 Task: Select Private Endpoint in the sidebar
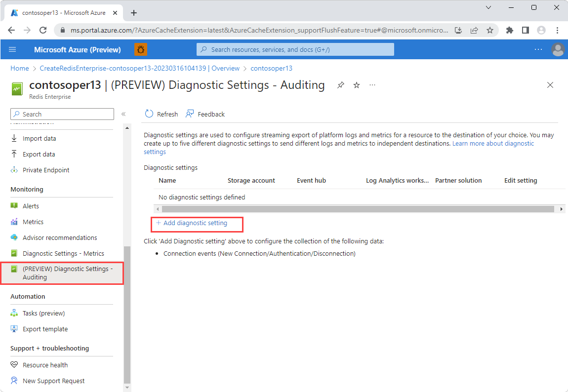13,170
